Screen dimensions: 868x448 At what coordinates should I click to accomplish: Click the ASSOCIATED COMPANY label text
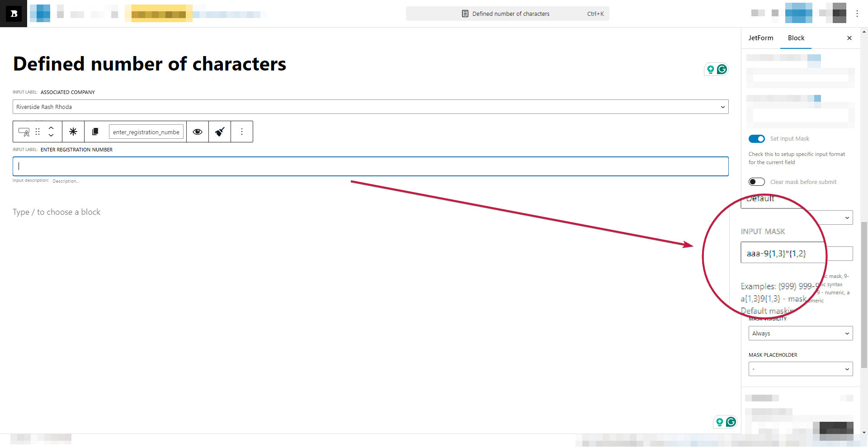point(68,92)
